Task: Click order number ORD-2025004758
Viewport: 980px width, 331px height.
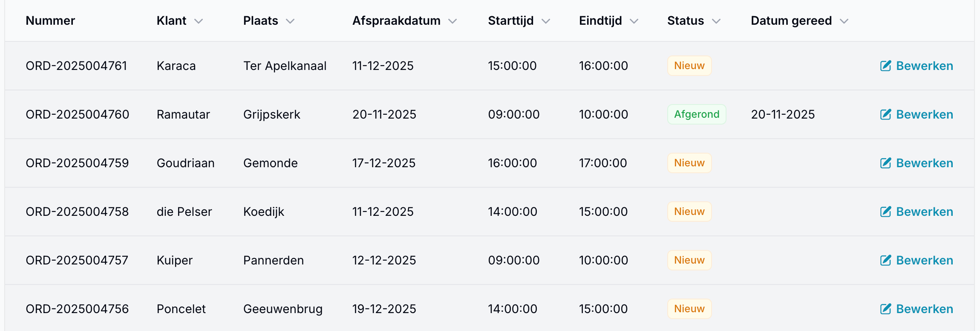Action: tap(77, 212)
